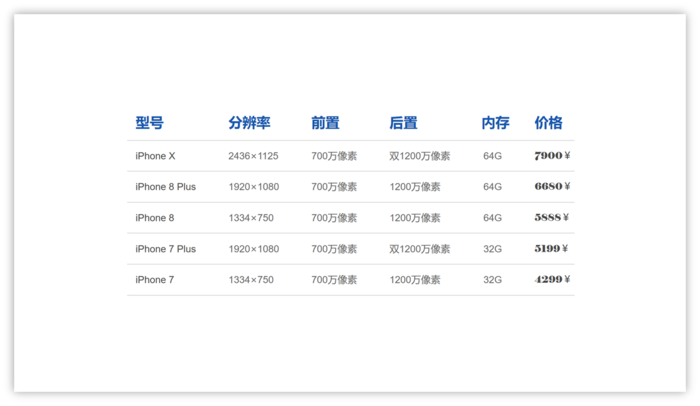The width and height of the screenshot is (700, 406).
Task: Click iPhone 8 Plus resolution 1920×1080
Action: pos(254,187)
